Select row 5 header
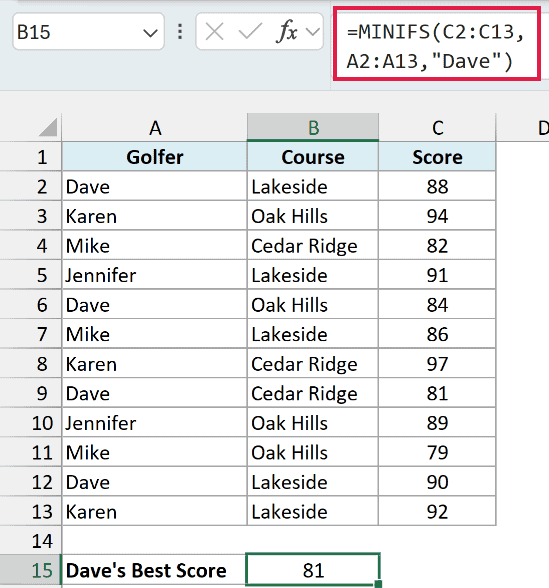Viewport: 549px width, 588px height. tap(31, 275)
